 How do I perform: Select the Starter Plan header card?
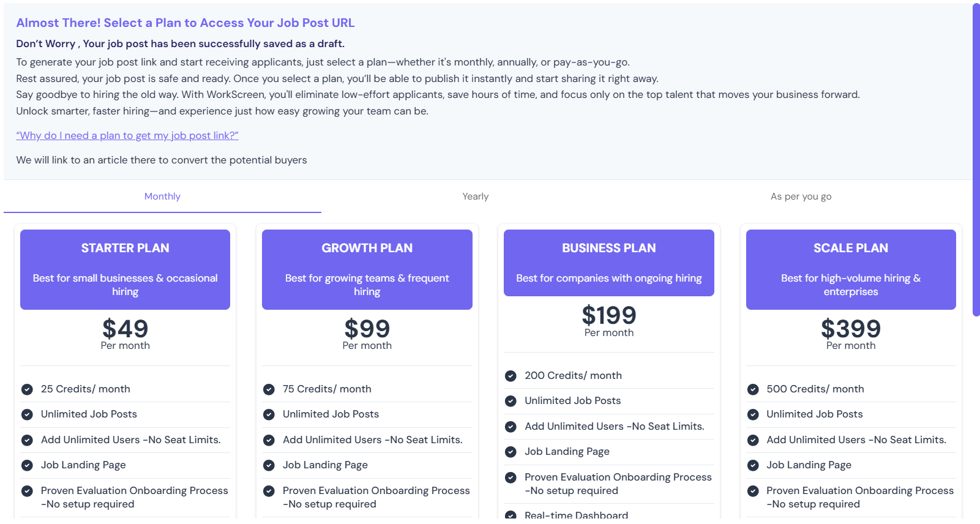125,269
